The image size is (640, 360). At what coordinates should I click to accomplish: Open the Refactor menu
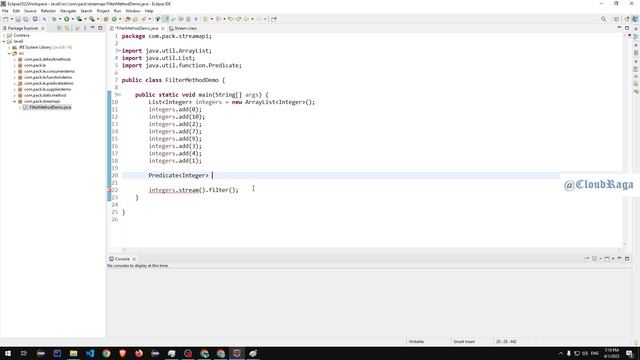(x=48, y=11)
